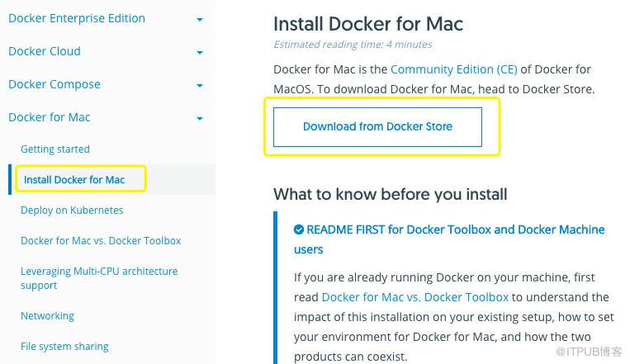Image resolution: width=630 pixels, height=364 pixels.
Task: Open Deploy on Kubernetes page
Action: coord(72,210)
